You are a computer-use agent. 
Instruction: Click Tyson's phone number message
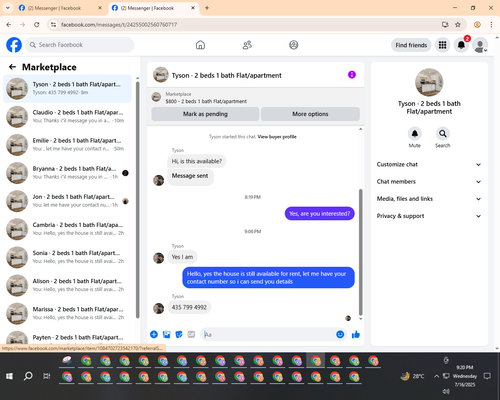point(189,307)
